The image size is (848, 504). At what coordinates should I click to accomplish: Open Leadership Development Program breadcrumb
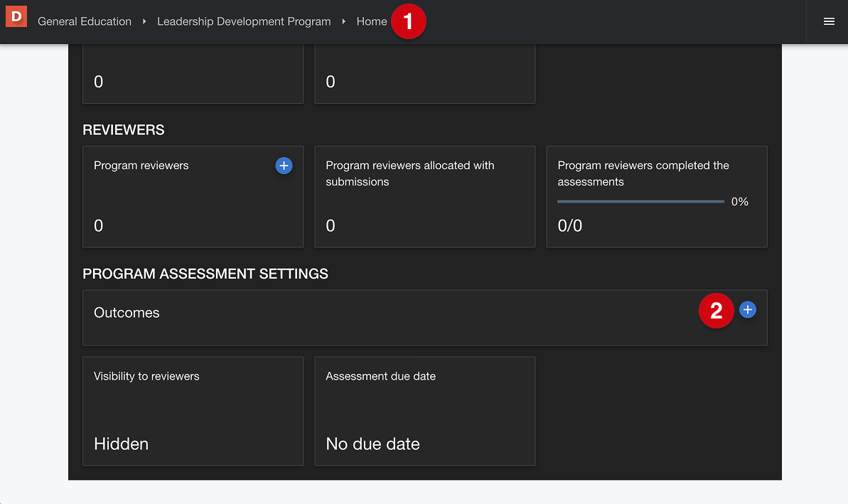pos(244,21)
